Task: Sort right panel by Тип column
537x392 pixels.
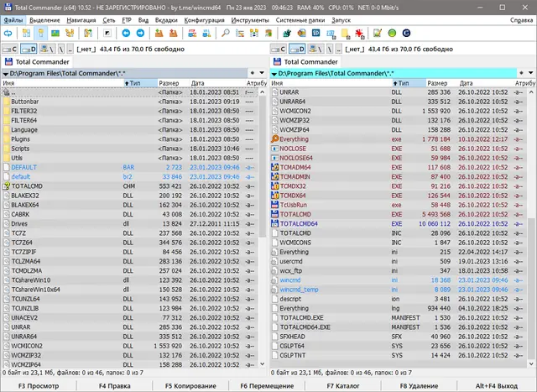Action: point(409,83)
